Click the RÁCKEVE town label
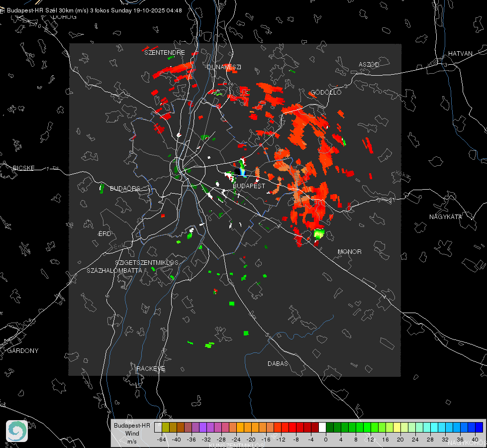Image resolution: width=487 pixels, height=448 pixels. click(151, 368)
